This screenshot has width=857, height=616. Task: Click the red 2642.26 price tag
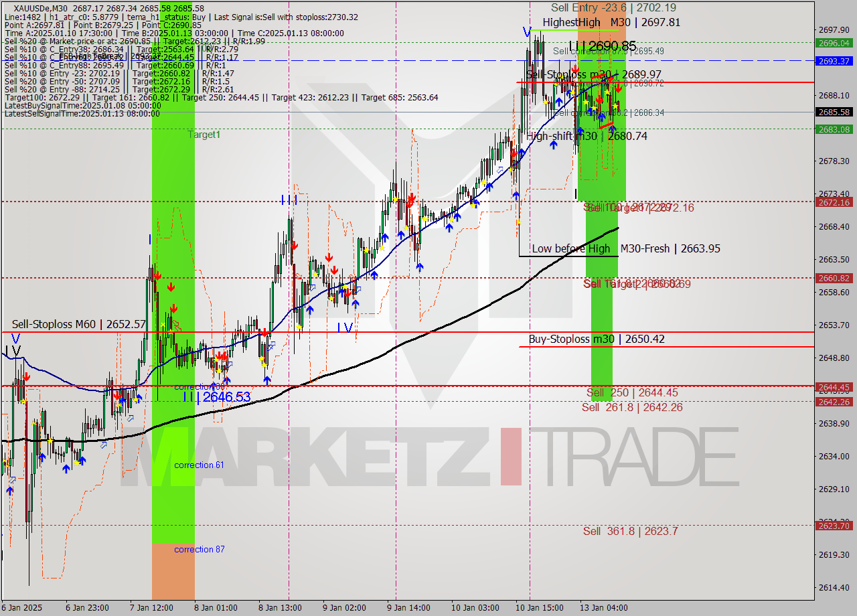click(x=834, y=402)
